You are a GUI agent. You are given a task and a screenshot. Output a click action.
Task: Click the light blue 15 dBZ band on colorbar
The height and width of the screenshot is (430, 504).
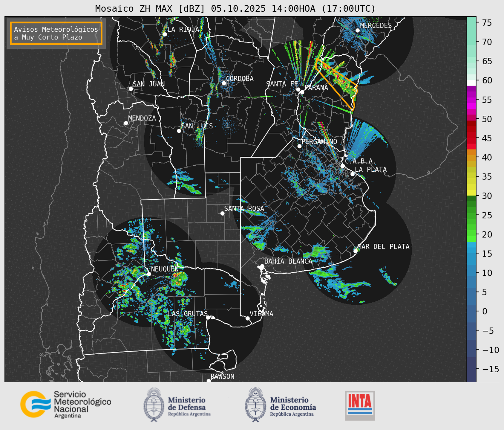click(x=471, y=254)
